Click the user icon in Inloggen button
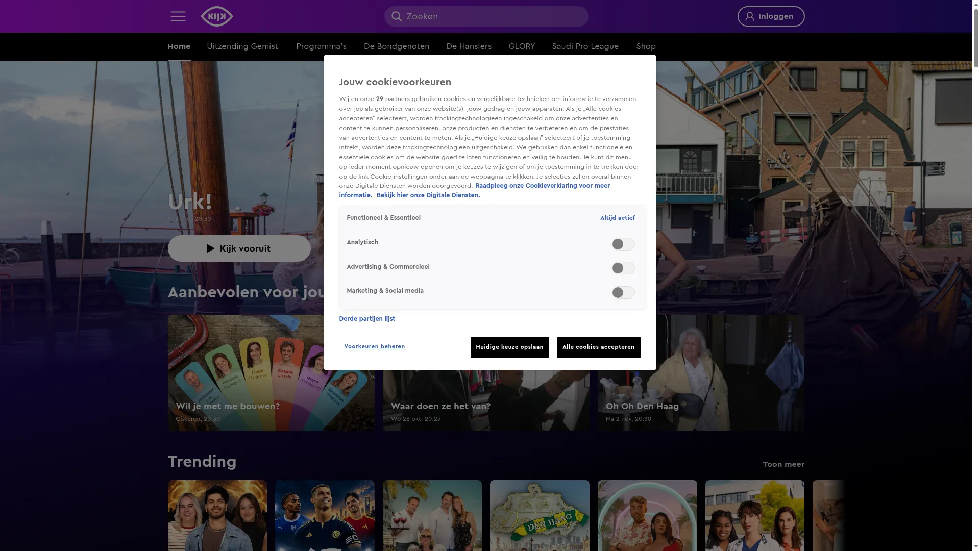Image resolution: width=980 pixels, height=551 pixels. [x=750, y=16]
